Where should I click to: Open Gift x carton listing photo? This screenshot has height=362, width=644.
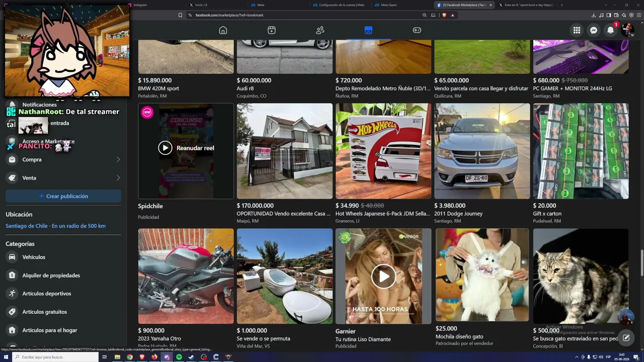[581, 151]
